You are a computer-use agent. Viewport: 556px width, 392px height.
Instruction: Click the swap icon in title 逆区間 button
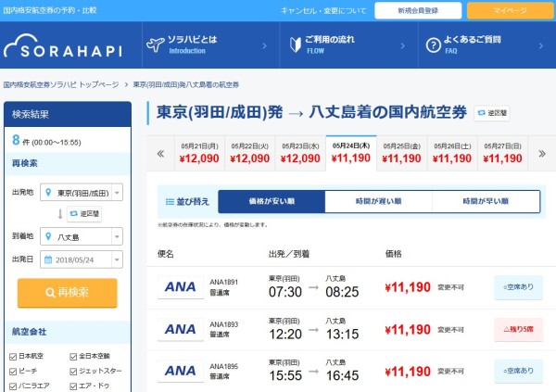coord(481,113)
